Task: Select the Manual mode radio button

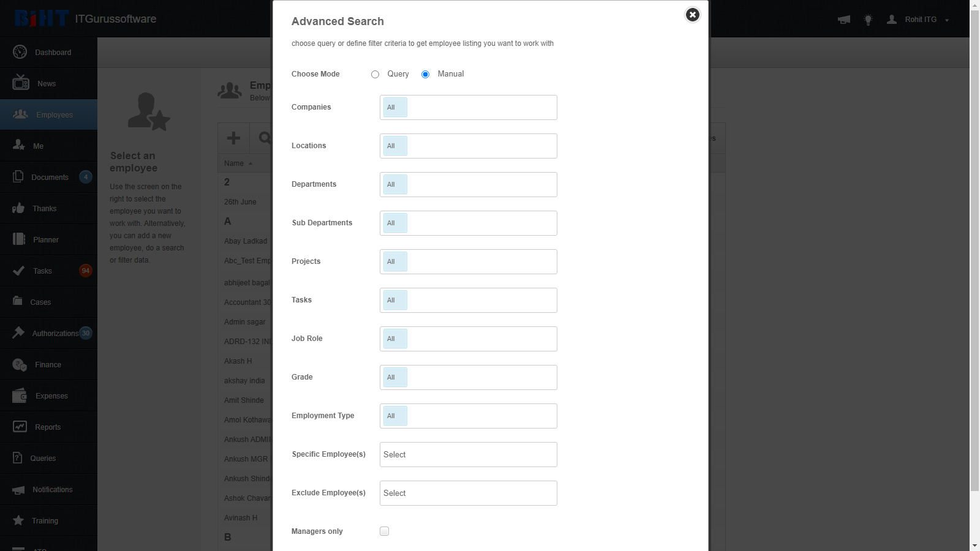Action: point(425,74)
